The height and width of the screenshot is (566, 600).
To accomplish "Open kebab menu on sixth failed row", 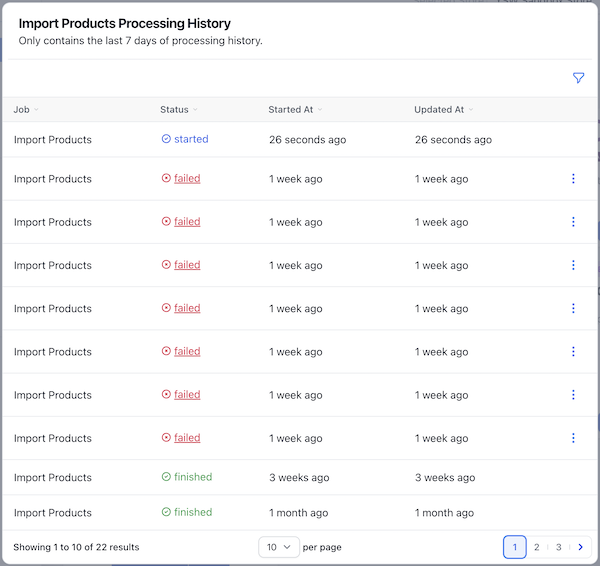I will [573, 395].
